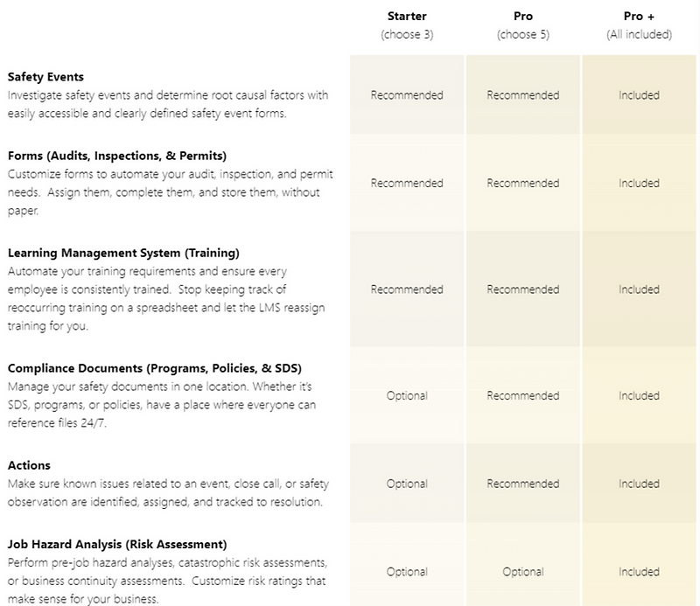This screenshot has height=606, width=700.
Task: Select Pro's Recommended cell in the Actions row
Action: tap(523, 484)
